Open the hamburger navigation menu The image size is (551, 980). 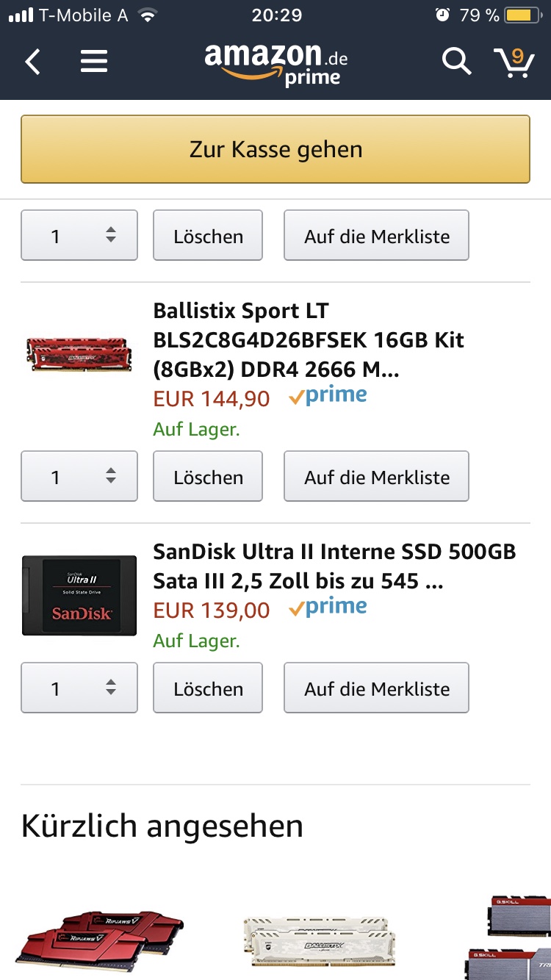[x=93, y=62]
